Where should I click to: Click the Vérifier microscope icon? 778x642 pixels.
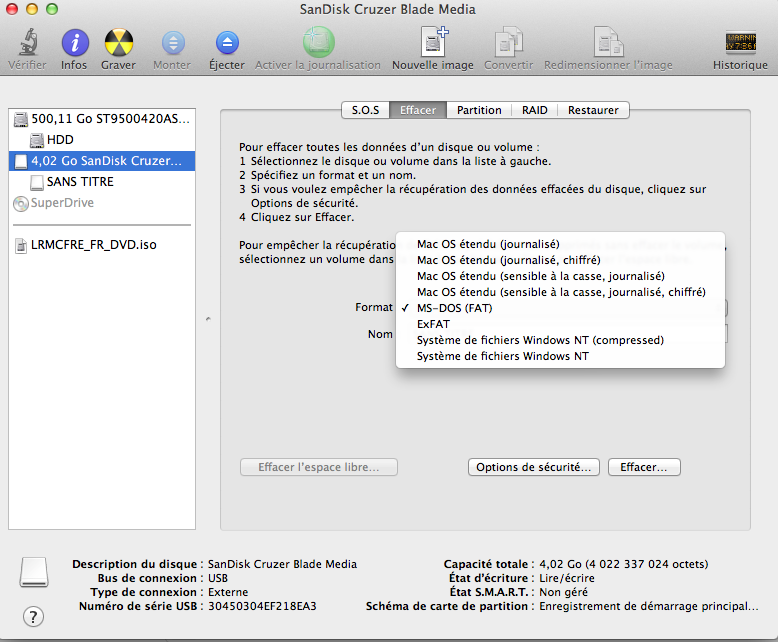click(x=26, y=43)
